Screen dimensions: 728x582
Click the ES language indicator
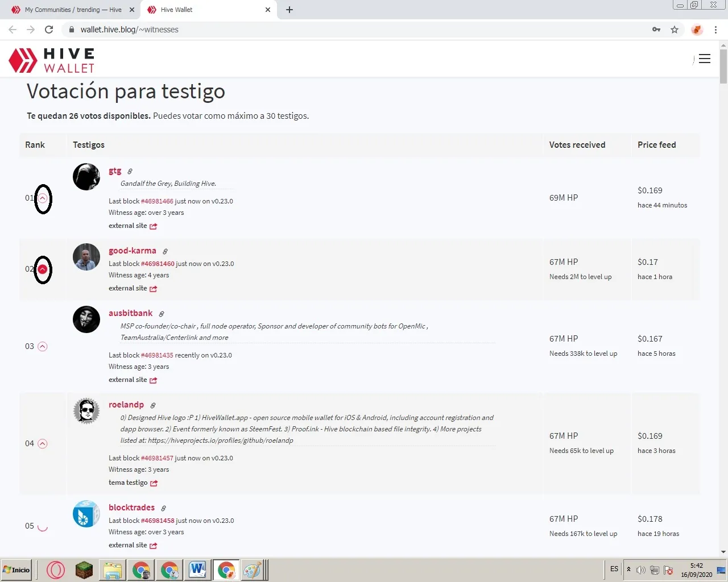click(x=614, y=569)
